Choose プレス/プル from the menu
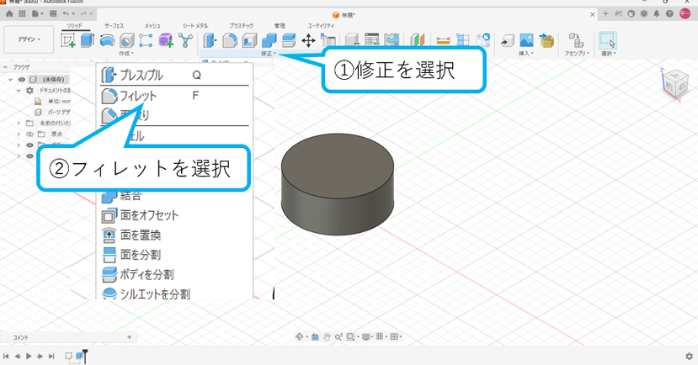 pyautogui.click(x=174, y=75)
